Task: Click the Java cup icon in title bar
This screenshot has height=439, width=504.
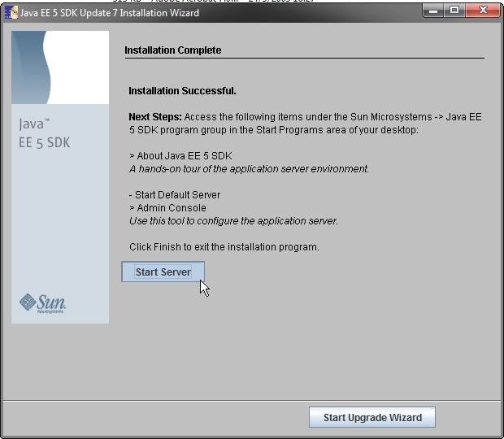Action: 11,13
